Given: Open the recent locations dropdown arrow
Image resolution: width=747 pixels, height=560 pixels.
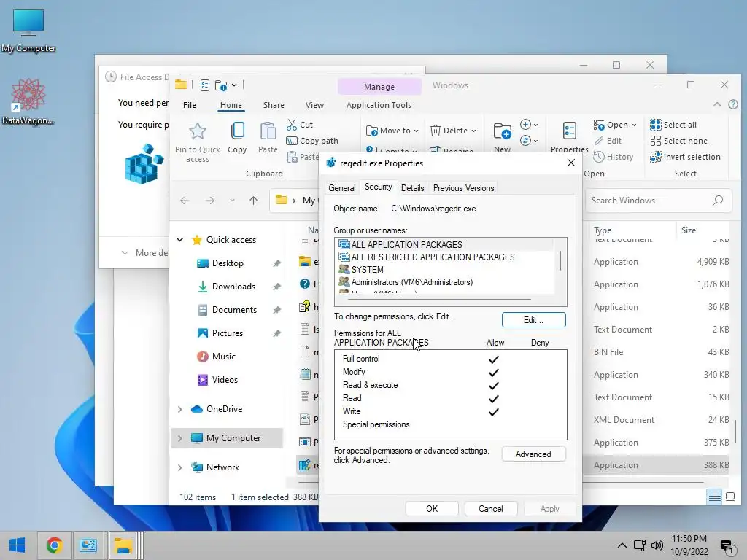Looking at the screenshot, I should pos(232,201).
